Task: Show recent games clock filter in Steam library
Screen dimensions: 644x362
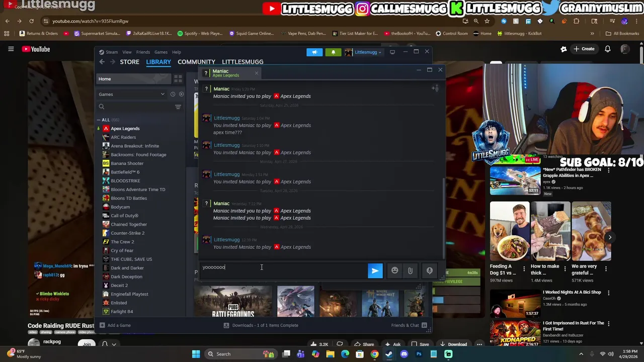Action: click(173, 94)
